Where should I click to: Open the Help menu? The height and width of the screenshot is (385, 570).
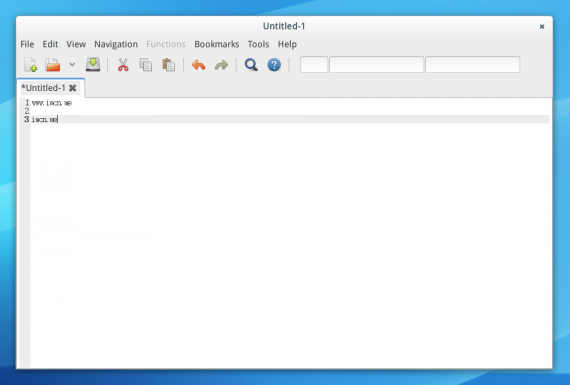287,44
